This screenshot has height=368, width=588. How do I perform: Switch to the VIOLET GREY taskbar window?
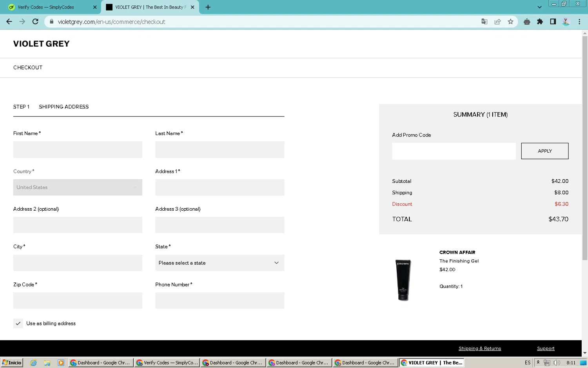pos(432,363)
